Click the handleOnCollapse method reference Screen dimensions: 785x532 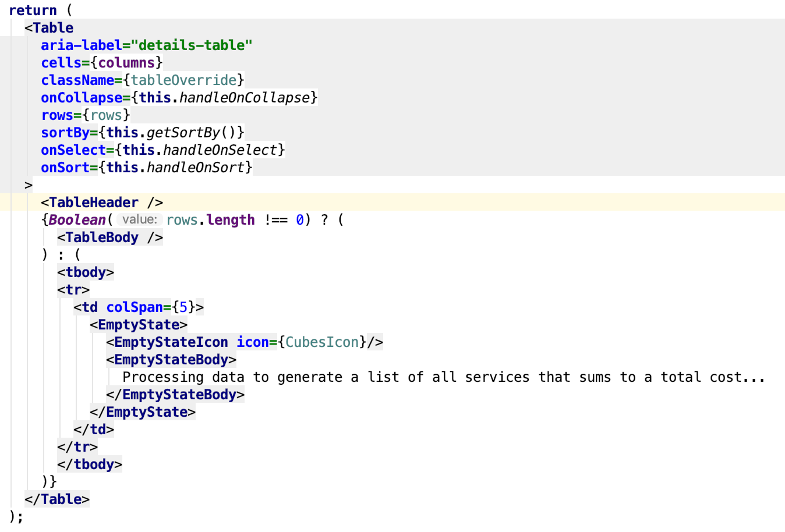[245, 98]
